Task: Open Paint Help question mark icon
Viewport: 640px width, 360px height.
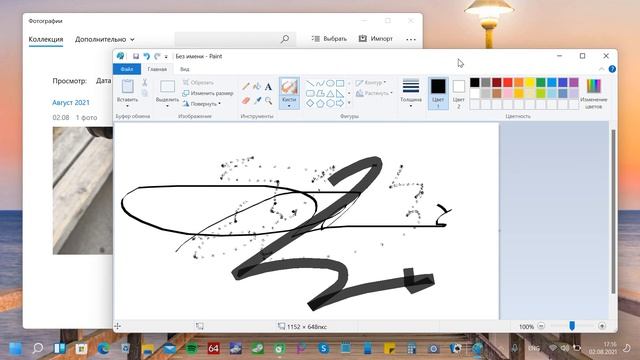Action: (x=612, y=69)
